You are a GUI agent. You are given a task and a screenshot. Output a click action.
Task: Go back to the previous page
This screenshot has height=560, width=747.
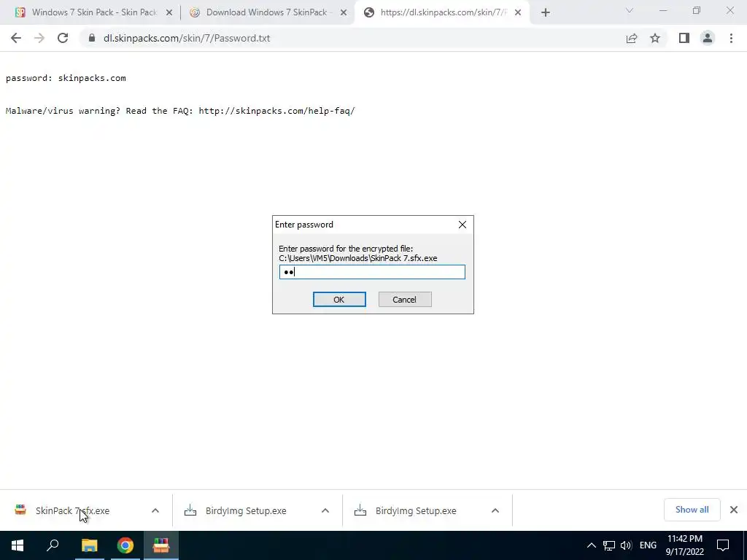(16, 38)
